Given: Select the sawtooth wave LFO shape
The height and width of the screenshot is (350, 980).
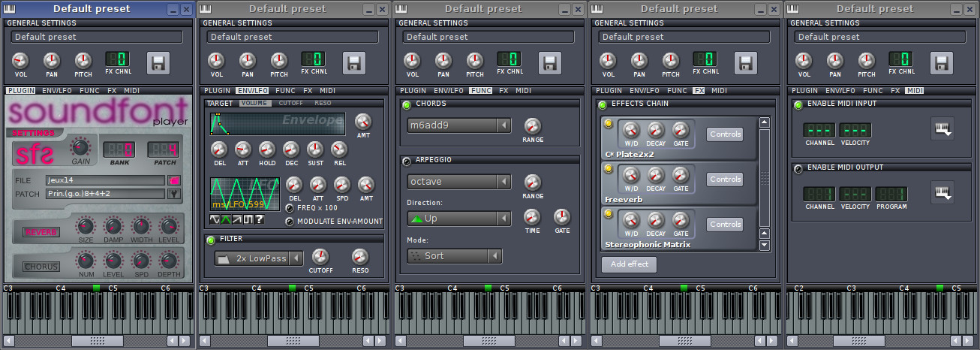Looking at the screenshot, I should [236, 219].
